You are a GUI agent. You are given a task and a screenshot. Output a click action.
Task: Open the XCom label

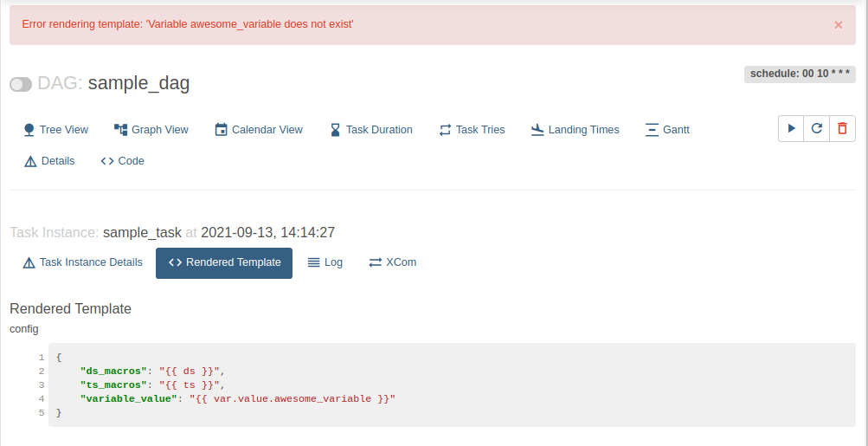tap(402, 262)
